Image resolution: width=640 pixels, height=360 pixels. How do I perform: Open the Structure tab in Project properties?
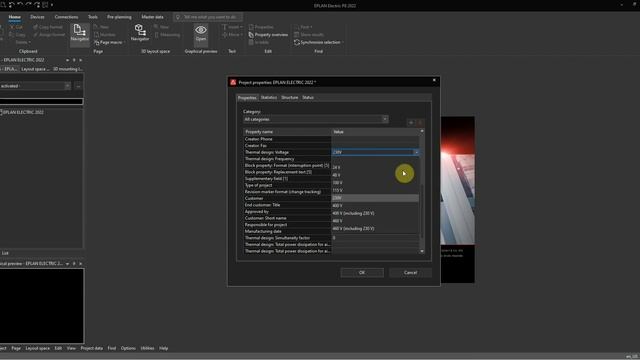(x=289, y=98)
